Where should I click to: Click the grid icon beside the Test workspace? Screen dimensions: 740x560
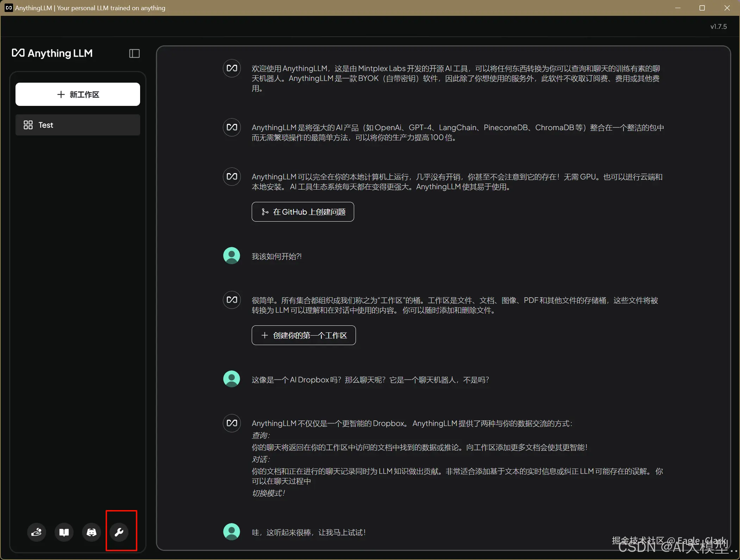pyautogui.click(x=29, y=125)
